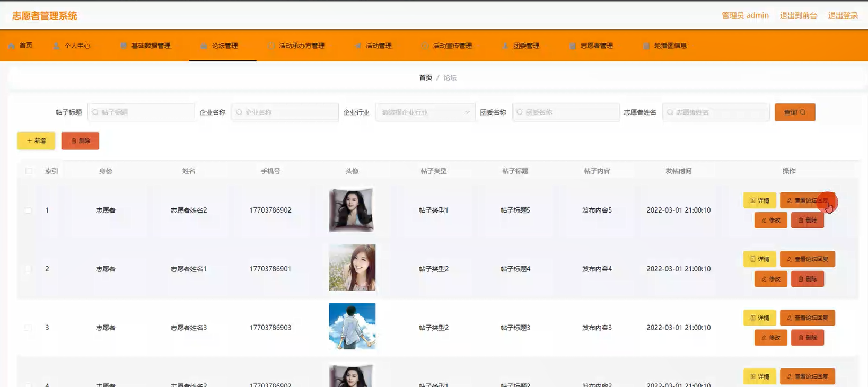Image resolution: width=868 pixels, height=387 pixels.
Task: Click 详情 for 帖子标题5 row
Action: 759,200
